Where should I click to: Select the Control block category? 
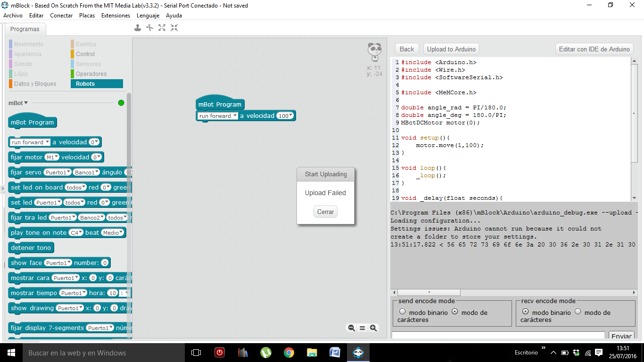point(85,54)
